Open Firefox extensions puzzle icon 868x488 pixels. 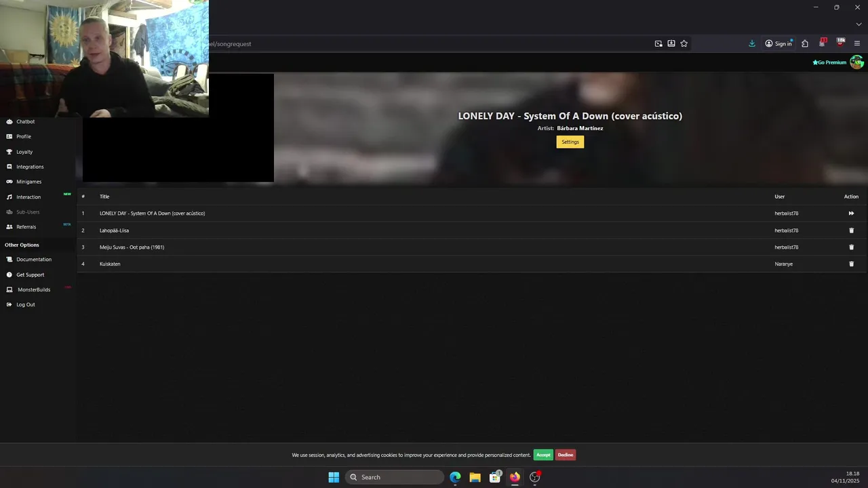point(805,43)
